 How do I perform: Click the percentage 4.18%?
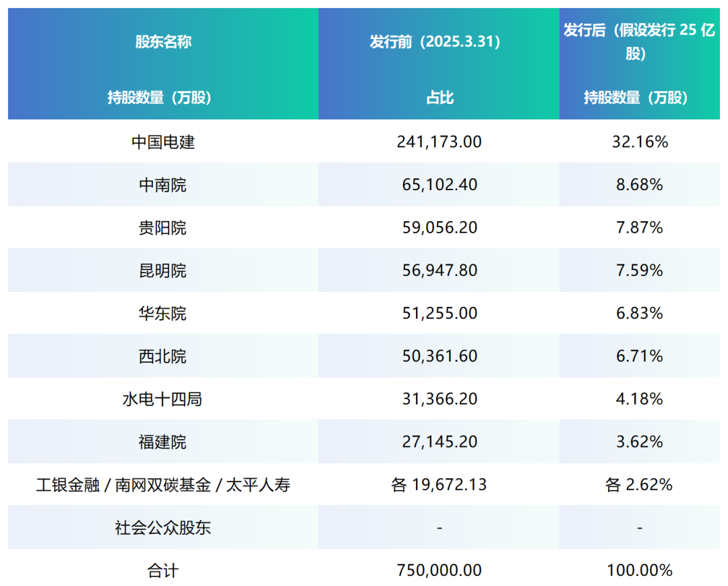tap(640, 399)
